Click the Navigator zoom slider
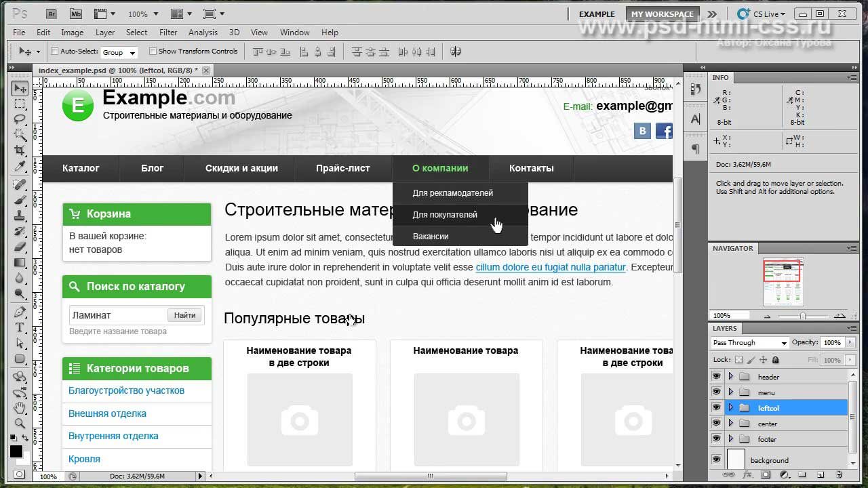 click(x=803, y=316)
